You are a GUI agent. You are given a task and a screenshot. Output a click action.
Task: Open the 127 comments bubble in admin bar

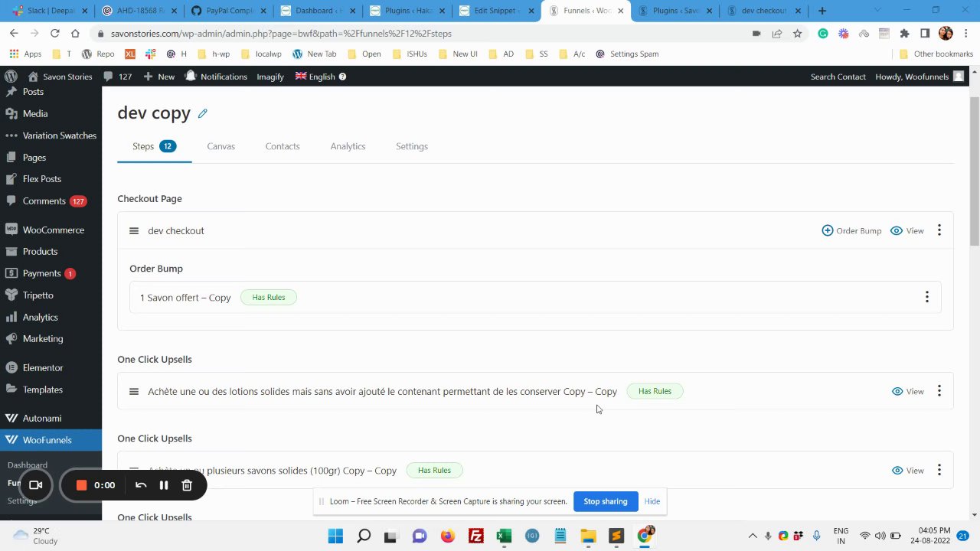click(x=117, y=77)
